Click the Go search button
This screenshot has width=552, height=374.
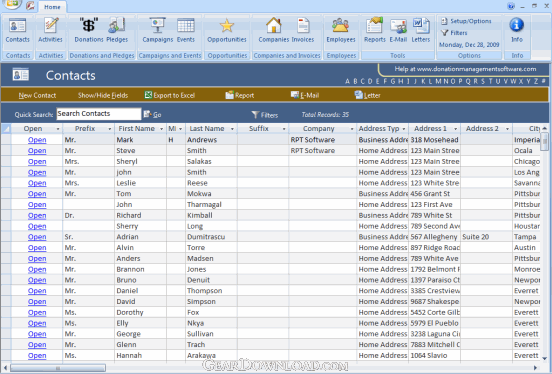(152, 114)
